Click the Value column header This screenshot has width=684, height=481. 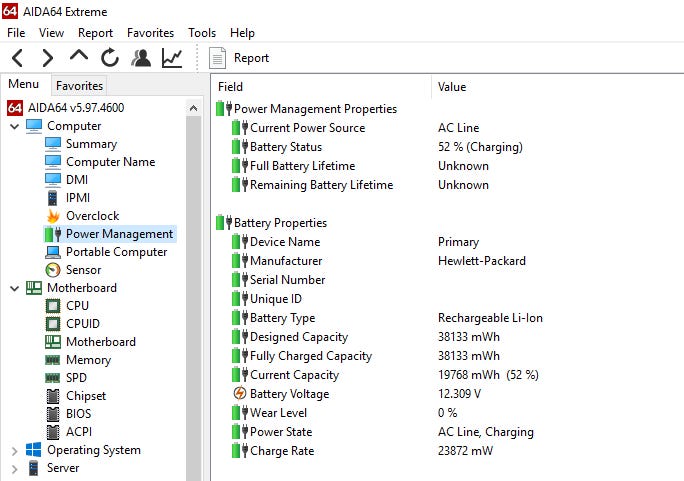[452, 87]
